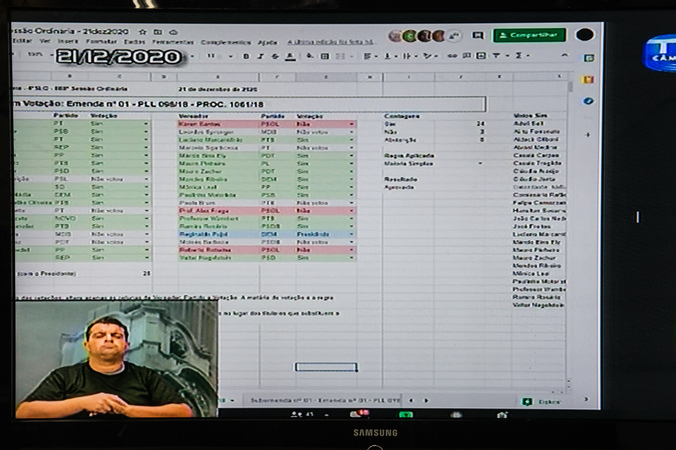Click the filter icon in toolbar
The width and height of the screenshot is (676, 450).
point(496,56)
